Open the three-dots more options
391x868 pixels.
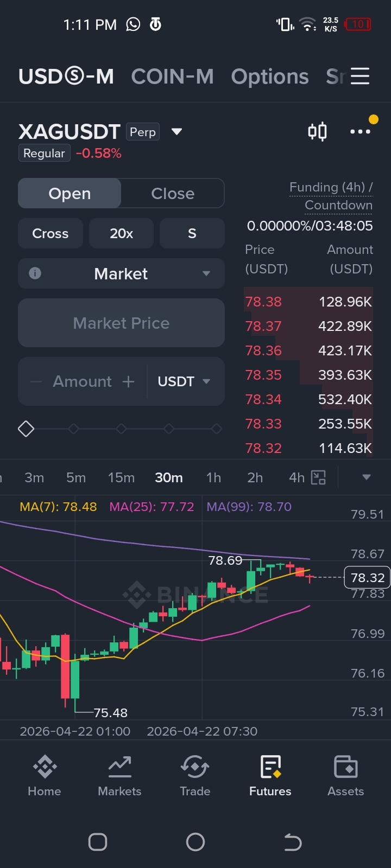point(360,132)
